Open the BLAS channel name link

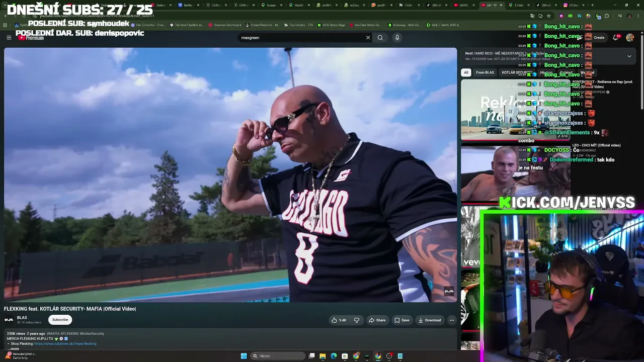coord(22,318)
